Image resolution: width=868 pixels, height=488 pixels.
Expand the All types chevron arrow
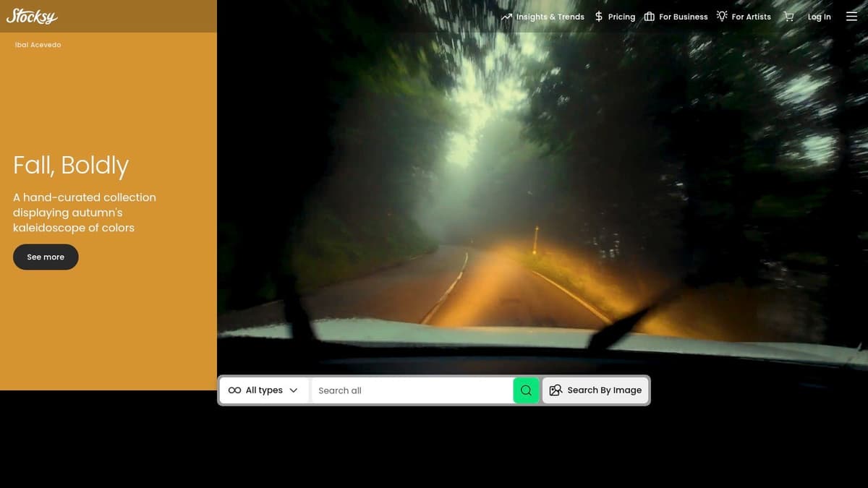294,390
